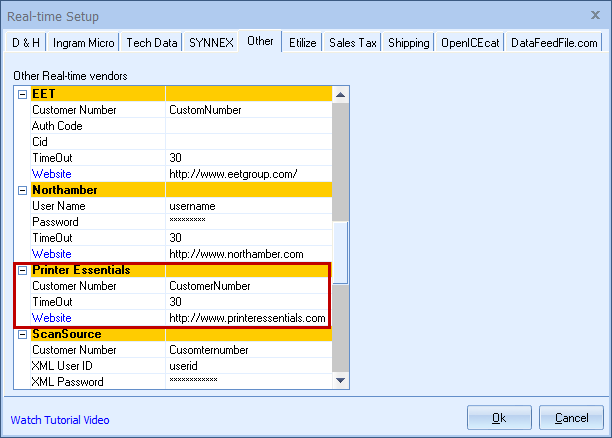Edit ScanSource Cusomternumber value
This screenshot has width=612, height=438.
(249, 350)
